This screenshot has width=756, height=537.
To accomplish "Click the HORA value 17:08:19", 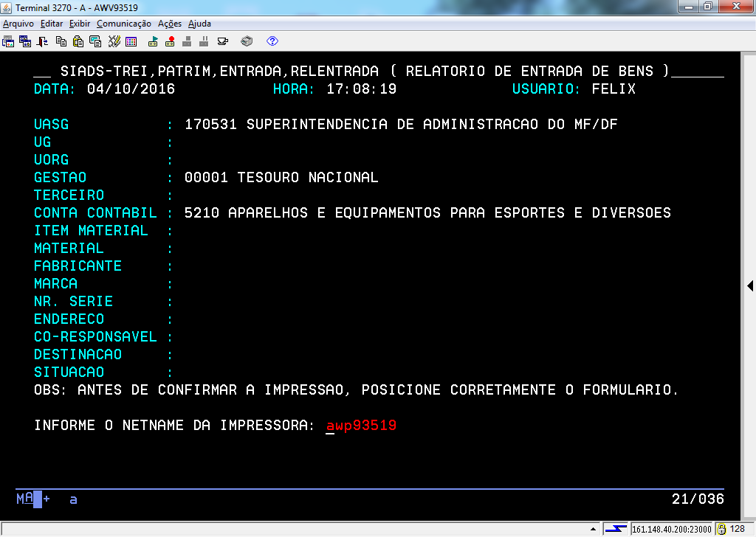I will [x=361, y=89].
